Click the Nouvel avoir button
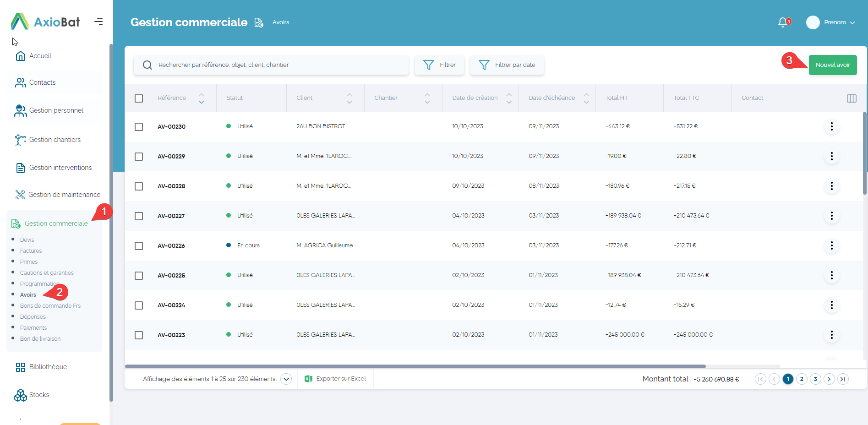868x425 pixels. [x=832, y=65]
